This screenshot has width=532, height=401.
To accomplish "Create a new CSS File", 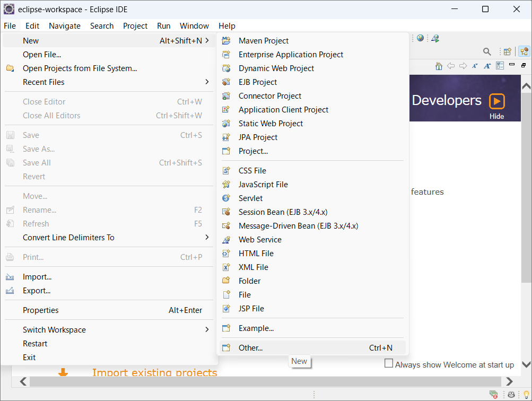I will point(312,171).
